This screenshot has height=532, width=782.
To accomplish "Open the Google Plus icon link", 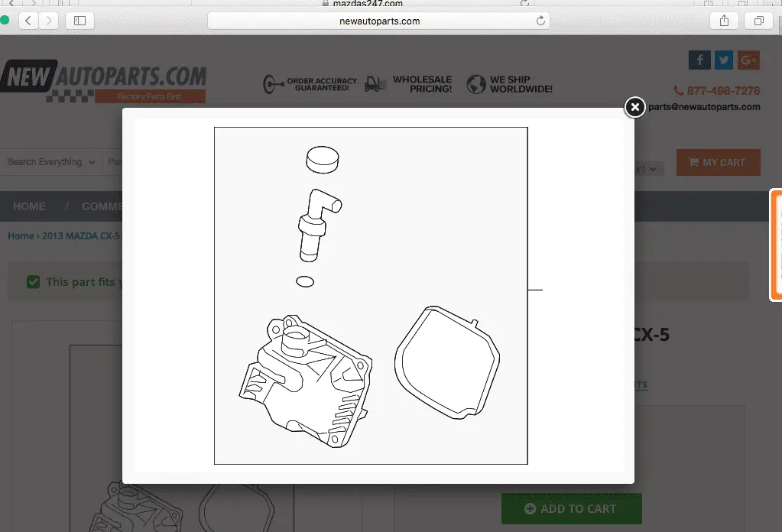I will click(x=748, y=60).
